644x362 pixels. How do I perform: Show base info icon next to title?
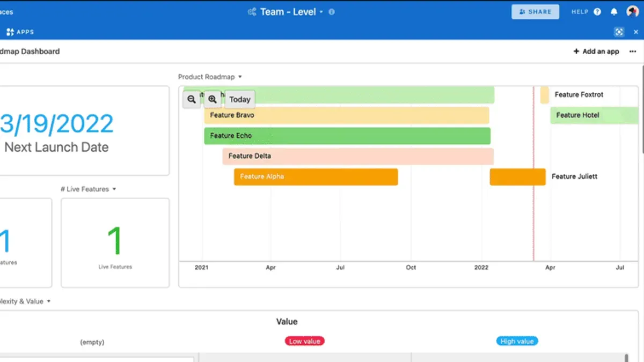coord(332,12)
